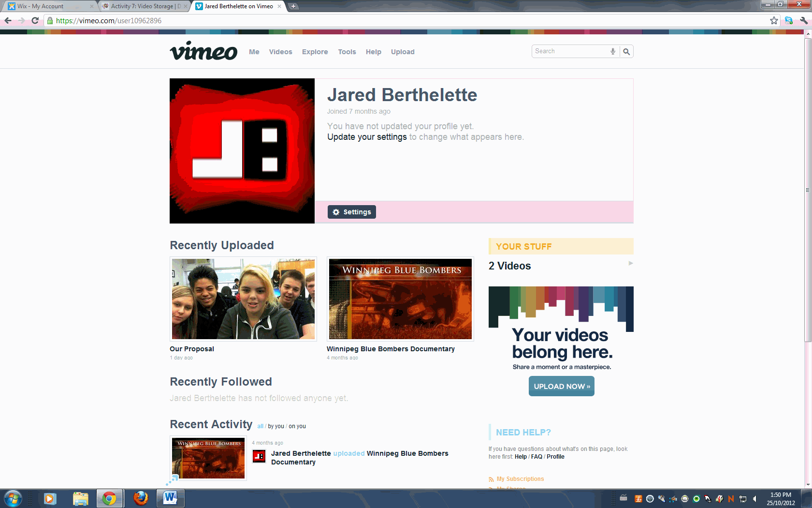Open the Our Proposal video title link

click(x=192, y=349)
